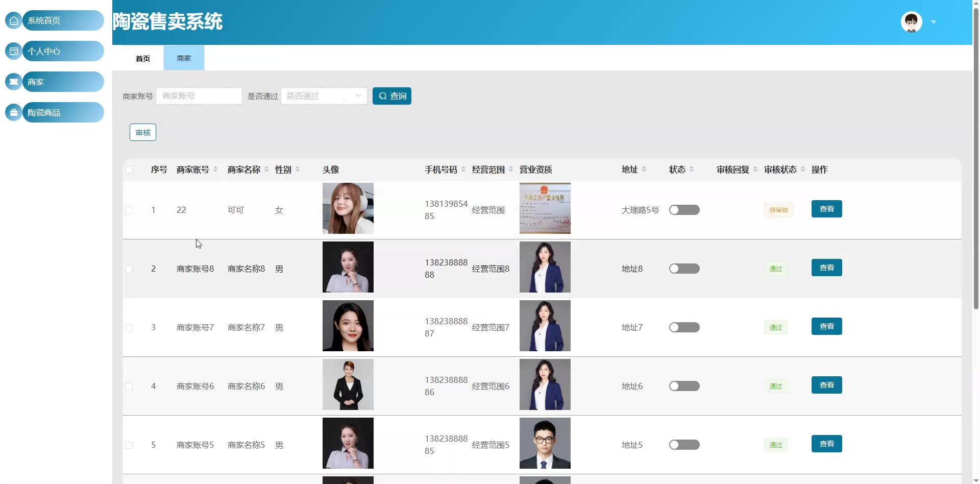980x484 pixels.
Task: Open the avatar photo of 可可
Action: coord(348,208)
